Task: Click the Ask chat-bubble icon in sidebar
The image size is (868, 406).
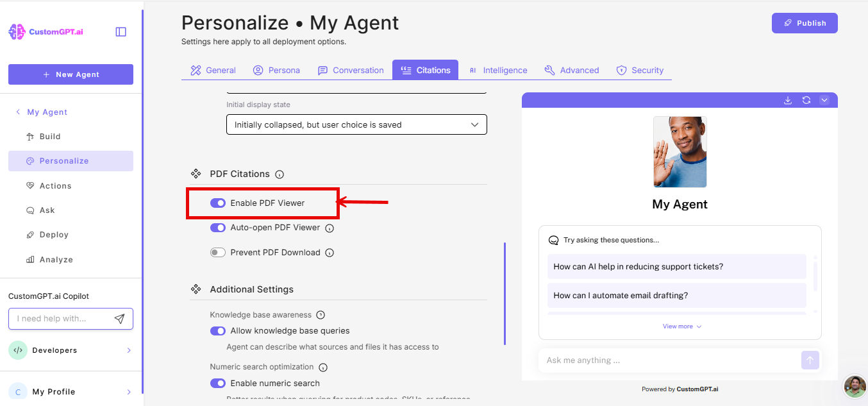Action: [29, 210]
